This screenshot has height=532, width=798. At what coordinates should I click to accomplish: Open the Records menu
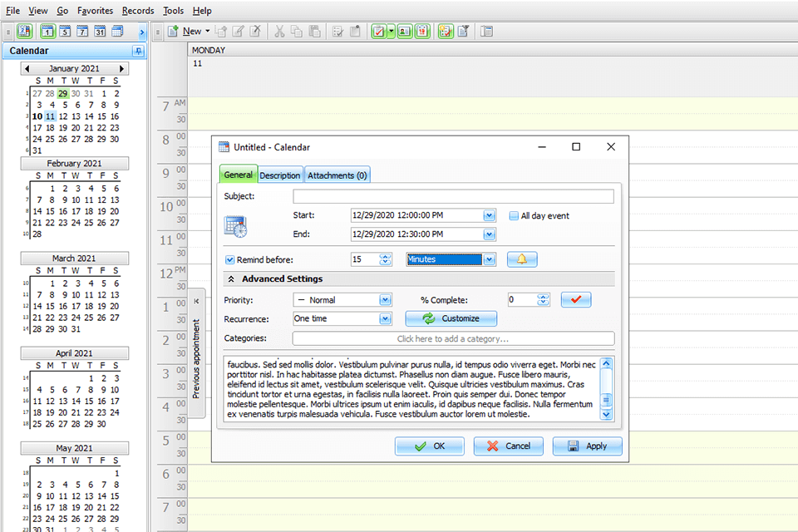137,10
